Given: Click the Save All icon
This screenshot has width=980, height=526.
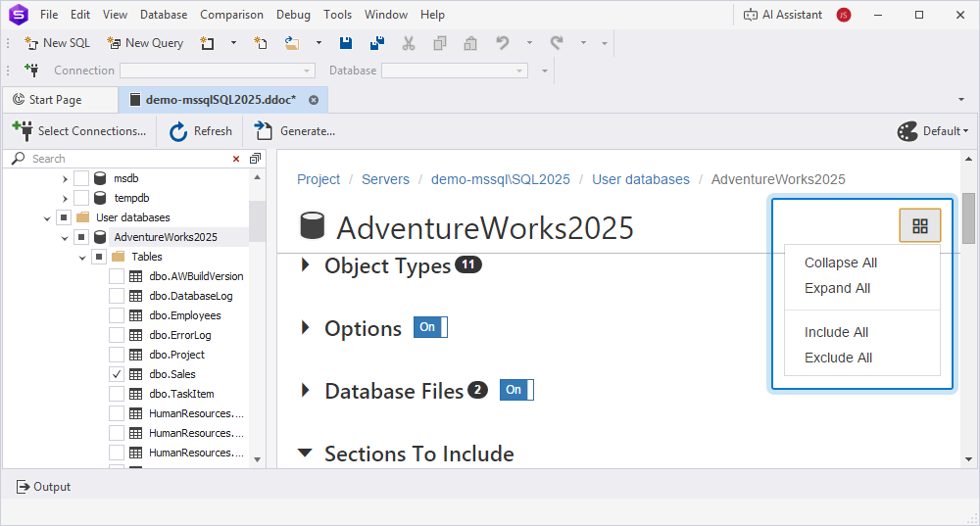Looking at the screenshot, I should (377, 43).
